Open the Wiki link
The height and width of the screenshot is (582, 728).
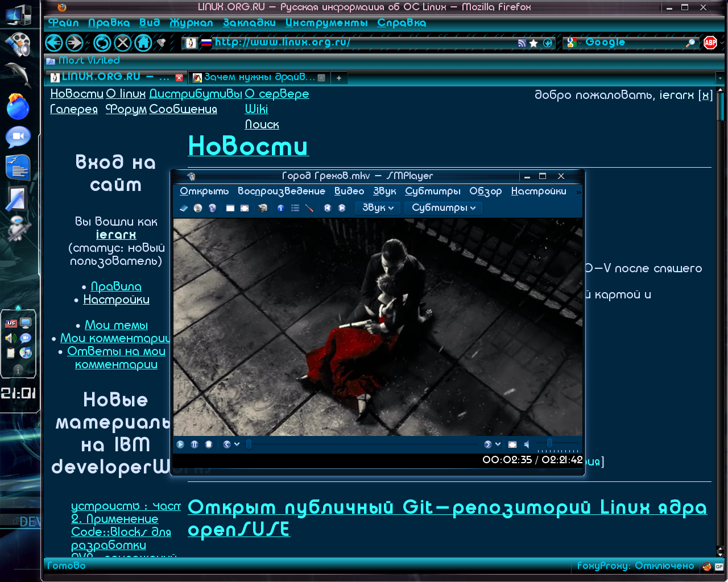257,109
